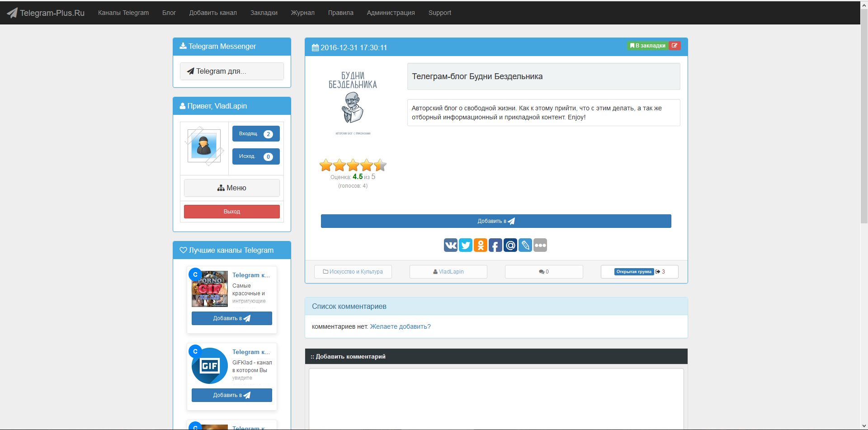
Task: Click the comments count button showing 0
Action: coord(544,272)
